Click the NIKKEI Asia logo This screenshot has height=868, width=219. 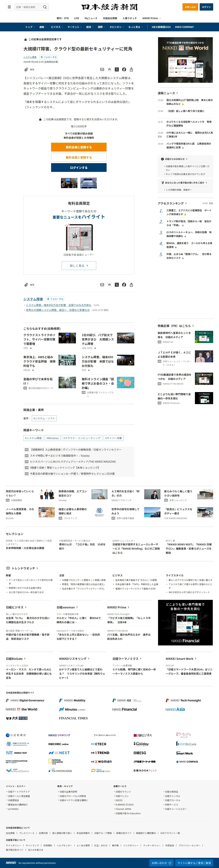click(x=175, y=709)
